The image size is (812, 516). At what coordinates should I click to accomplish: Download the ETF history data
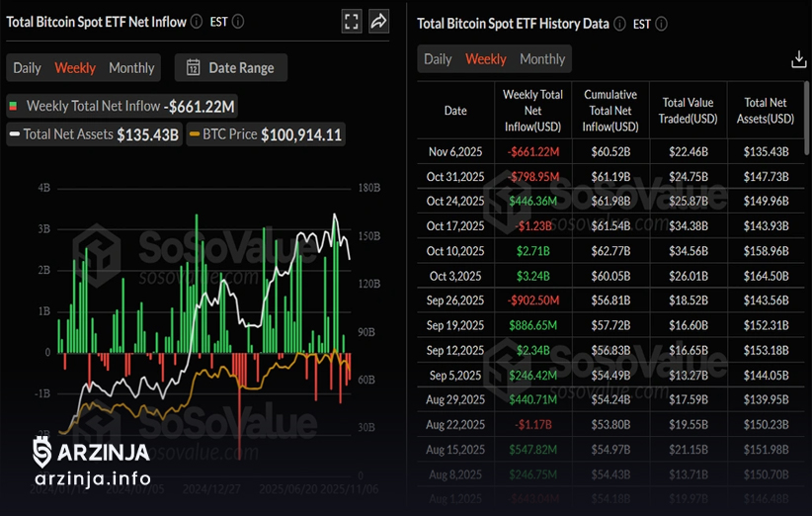tap(799, 59)
